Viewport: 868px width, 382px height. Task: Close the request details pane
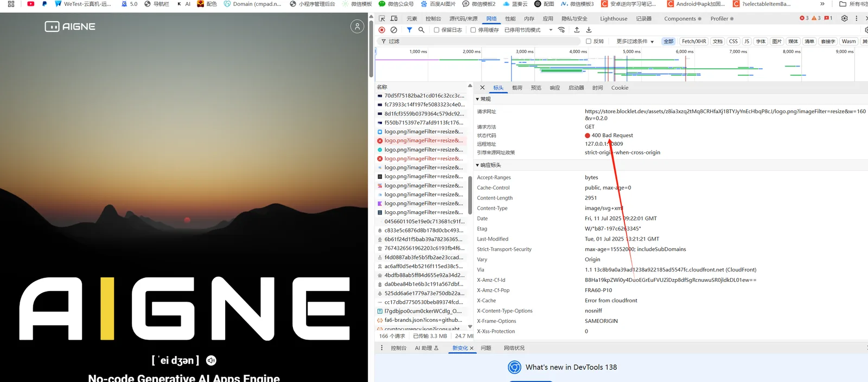coord(482,87)
